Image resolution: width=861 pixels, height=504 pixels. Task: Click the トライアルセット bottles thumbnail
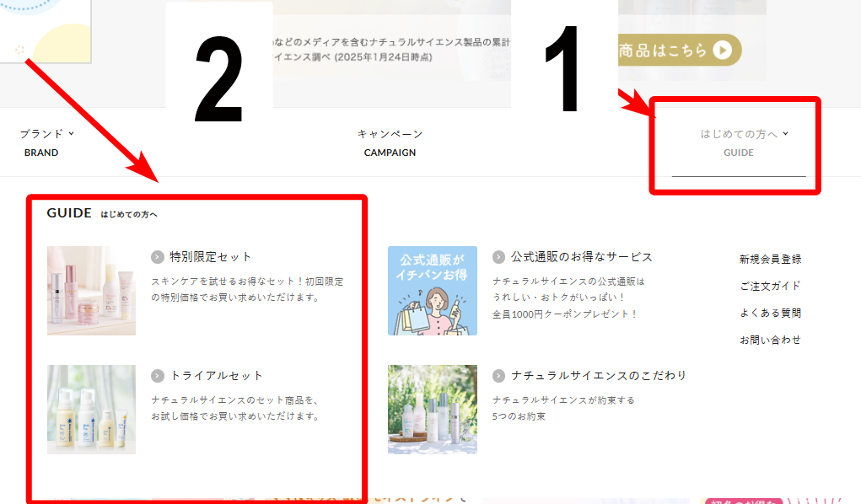point(91,410)
